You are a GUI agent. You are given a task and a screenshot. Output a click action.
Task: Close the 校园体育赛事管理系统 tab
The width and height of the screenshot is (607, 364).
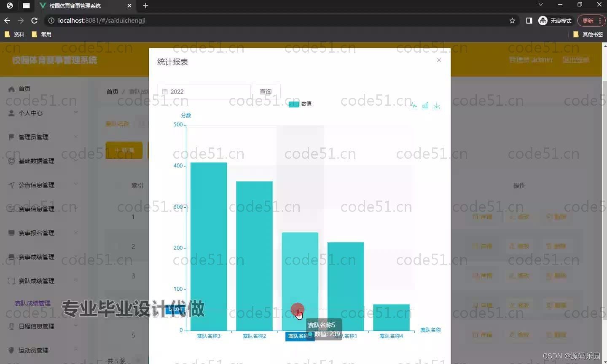click(x=129, y=5)
